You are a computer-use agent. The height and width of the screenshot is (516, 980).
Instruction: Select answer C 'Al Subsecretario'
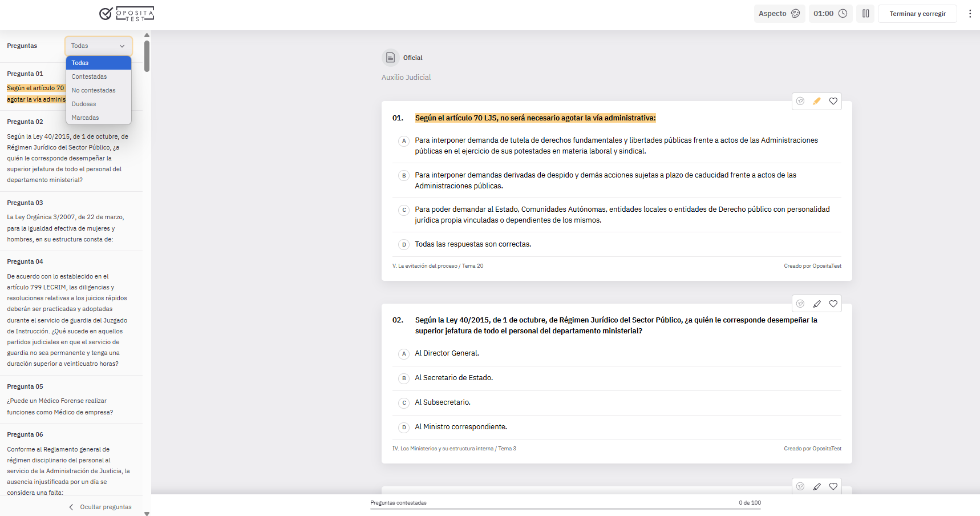(x=617, y=402)
